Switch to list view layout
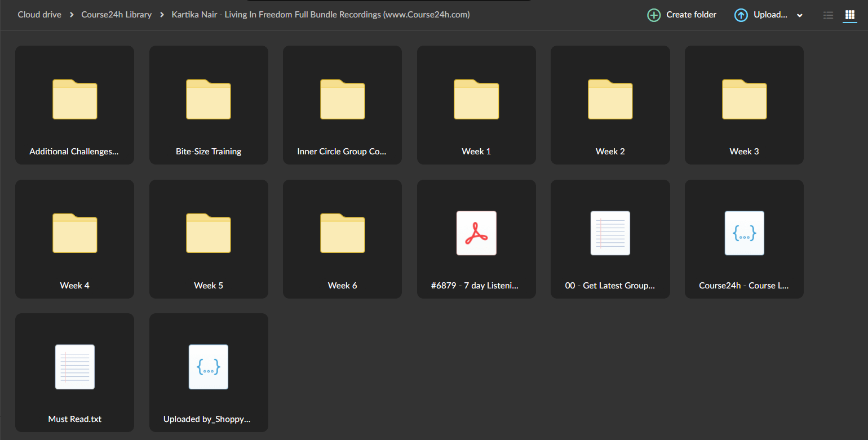 coord(828,15)
